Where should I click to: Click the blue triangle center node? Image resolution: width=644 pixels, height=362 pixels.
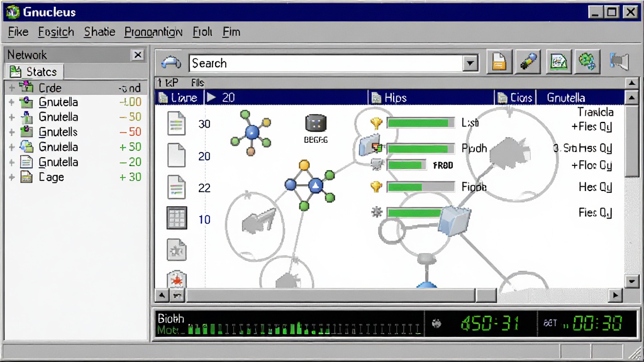316,185
